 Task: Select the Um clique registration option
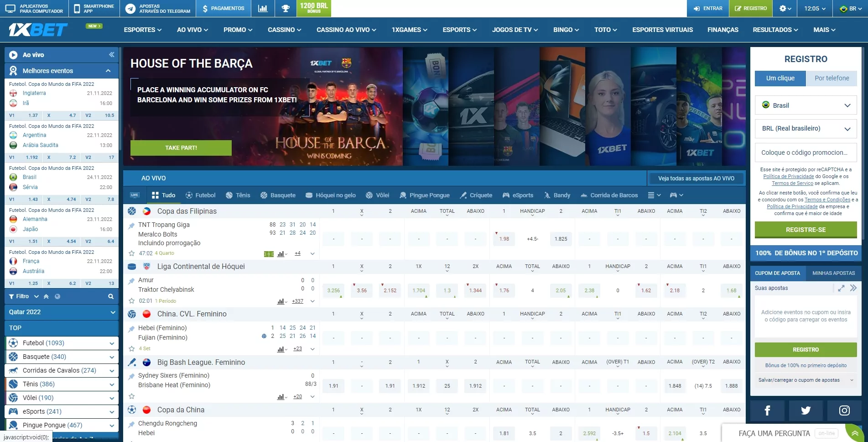pos(780,78)
